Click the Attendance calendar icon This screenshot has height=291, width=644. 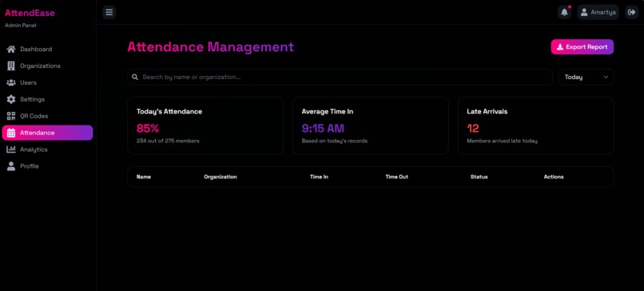pyautogui.click(x=11, y=133)
